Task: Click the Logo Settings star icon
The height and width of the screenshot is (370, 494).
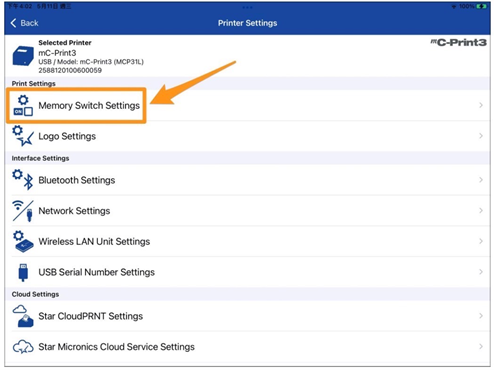Action: 23,136
